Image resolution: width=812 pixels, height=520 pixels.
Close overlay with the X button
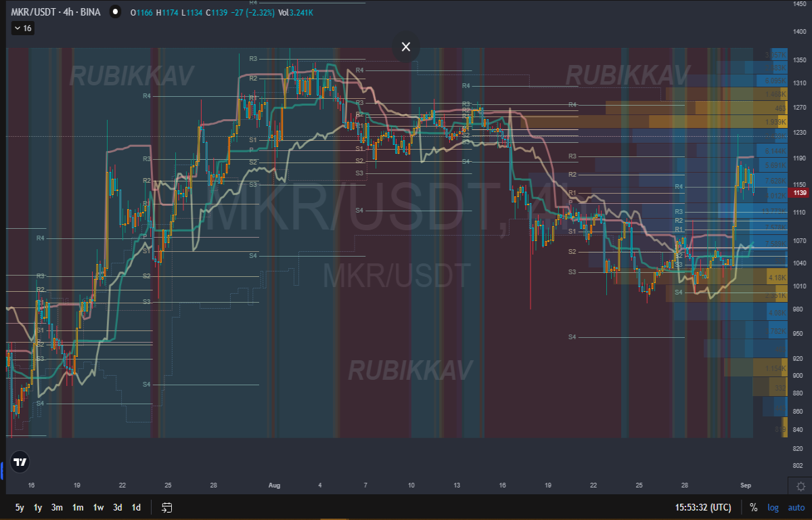click(406, 47)
